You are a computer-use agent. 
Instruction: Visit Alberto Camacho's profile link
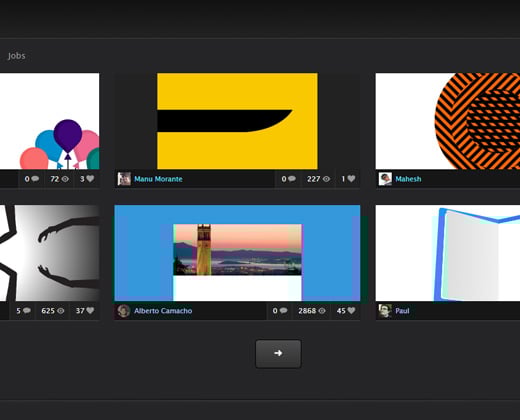163,311
